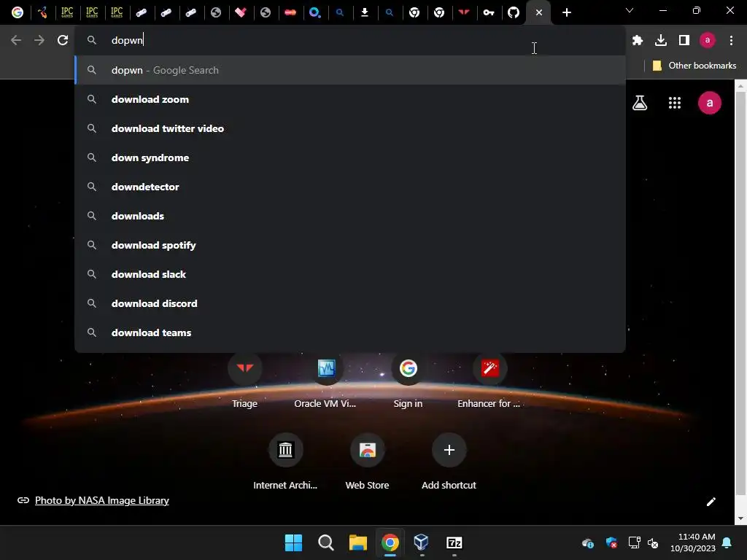Open Chrome three-dot menu

point(731,40)
